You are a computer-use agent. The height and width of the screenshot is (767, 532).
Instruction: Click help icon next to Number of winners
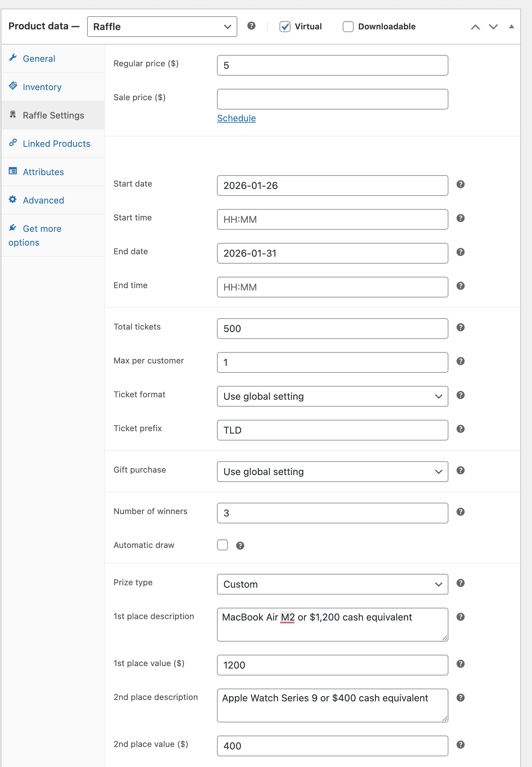(x=460, y=512)
